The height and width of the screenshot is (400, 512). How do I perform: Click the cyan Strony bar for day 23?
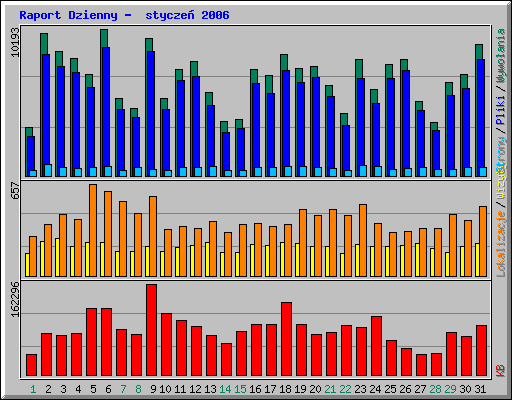[363, 171]
